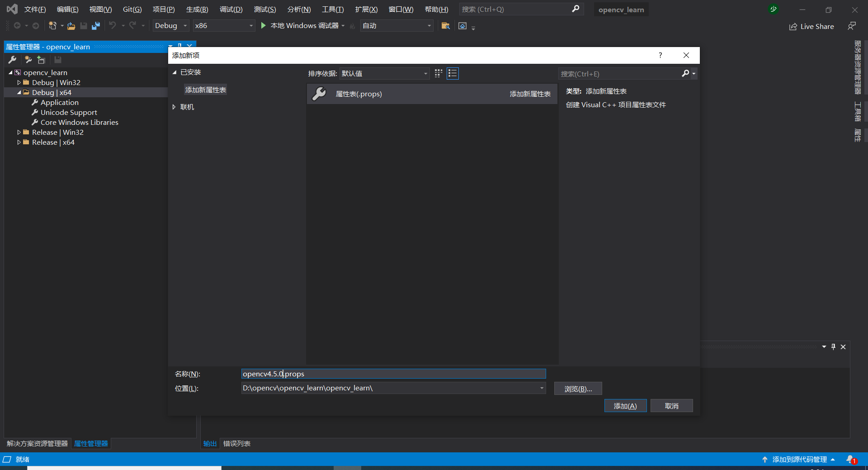
Task: Pin the 属性管理器 panel
Action: click(179, 46)
